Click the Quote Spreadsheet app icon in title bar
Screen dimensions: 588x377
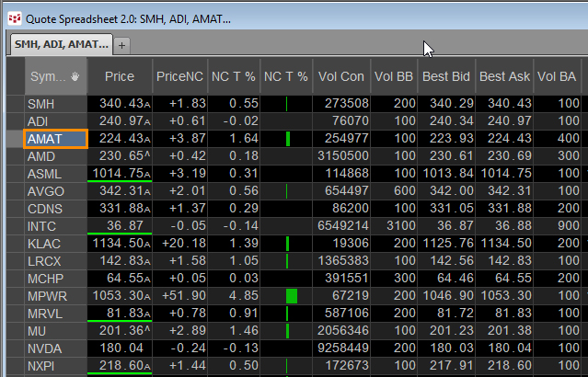pyautogui.click(x=14, y=17)
